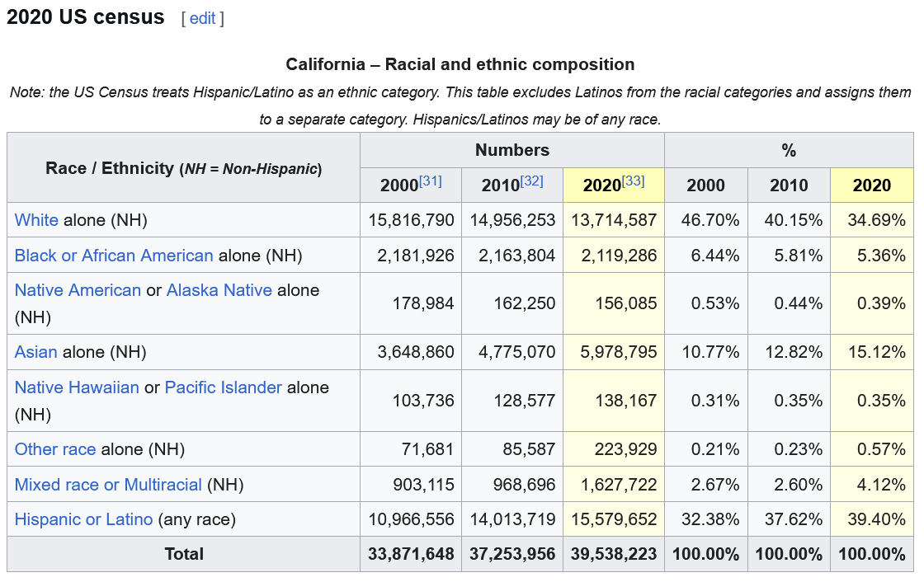924x582 pixels.
Task: Click citation [32] next to 2010
Action: pyautogui.click(x=531, y=181)
